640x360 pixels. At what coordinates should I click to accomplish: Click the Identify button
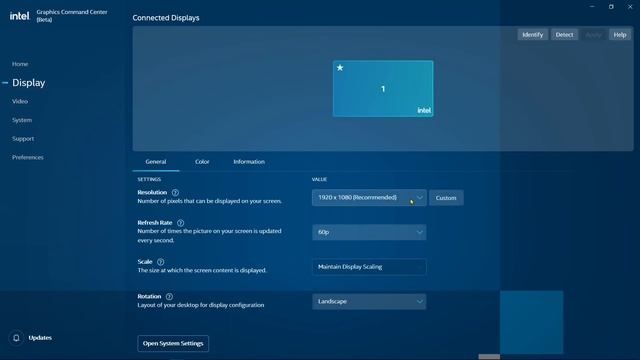(533, 35)
